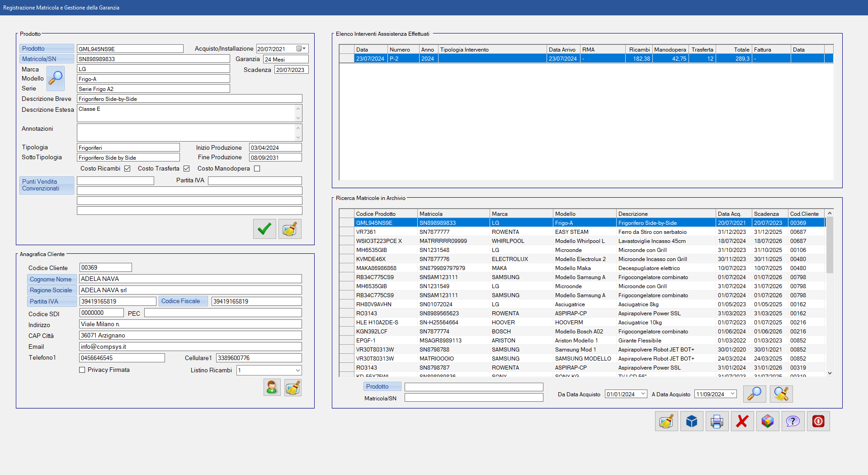Click the red power exit button
This screenshot has width=868, height=475.
coord(818,422)
